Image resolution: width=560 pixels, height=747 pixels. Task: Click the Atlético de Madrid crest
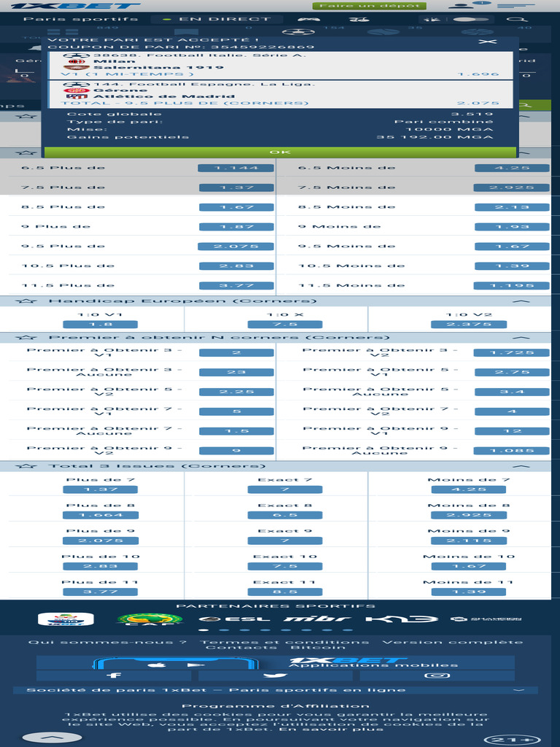[76, 96]
